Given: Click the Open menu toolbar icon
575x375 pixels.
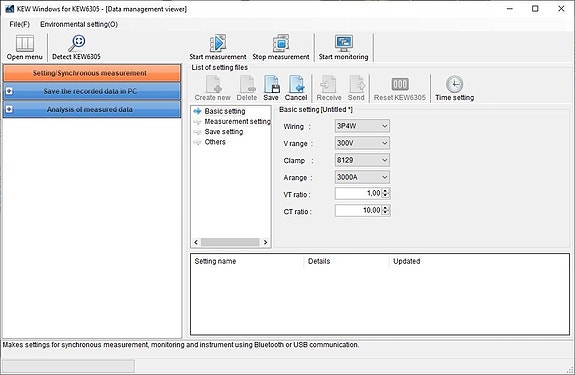Looking at the screenshot, I should [25, 44].
